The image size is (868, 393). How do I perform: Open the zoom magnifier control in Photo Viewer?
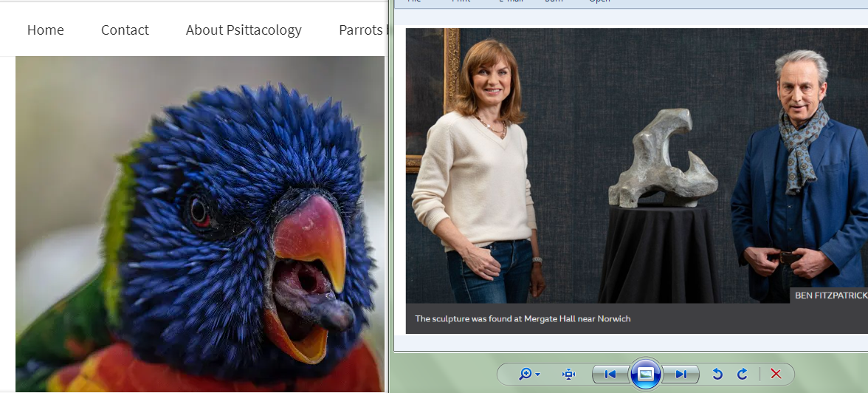click(x=528, y=374)
